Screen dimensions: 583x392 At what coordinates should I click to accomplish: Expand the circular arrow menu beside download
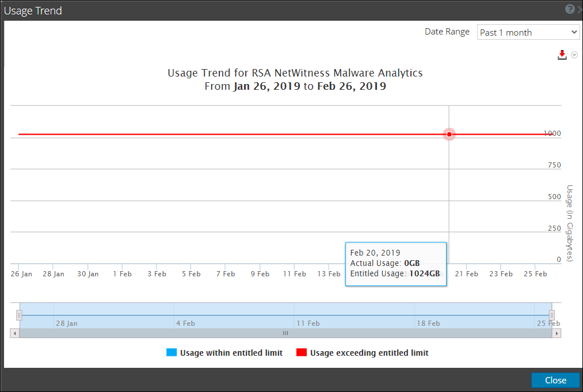pyautogui.click(x=574, y=55)
